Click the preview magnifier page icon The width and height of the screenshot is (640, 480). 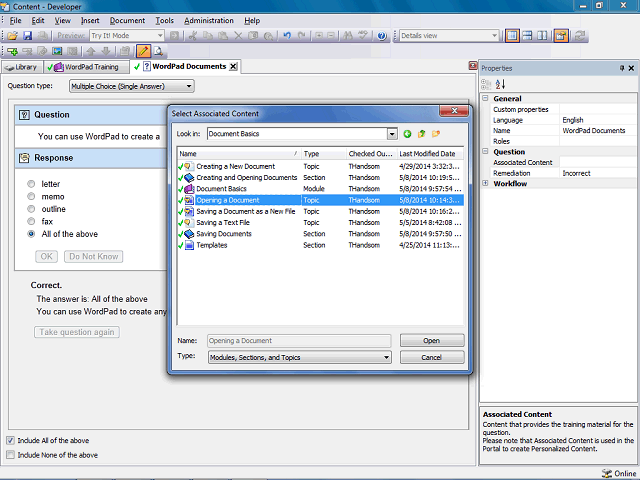(x=158, y=51)
